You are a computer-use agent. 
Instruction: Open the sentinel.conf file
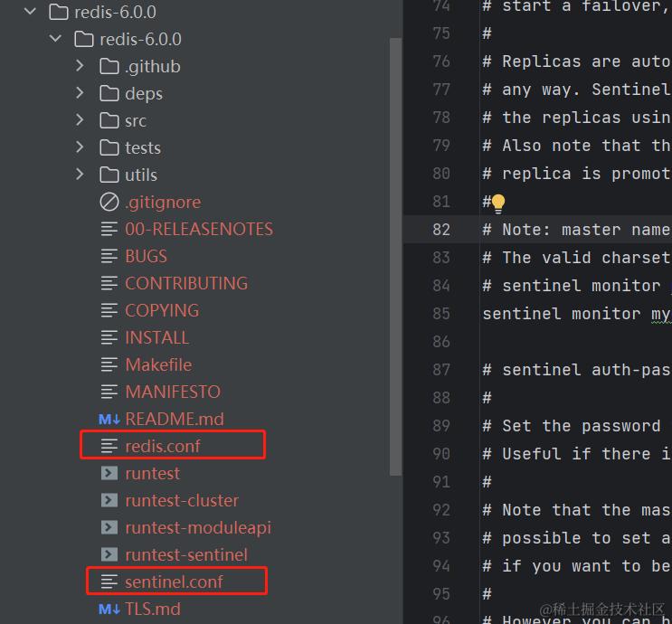point(174,581)
